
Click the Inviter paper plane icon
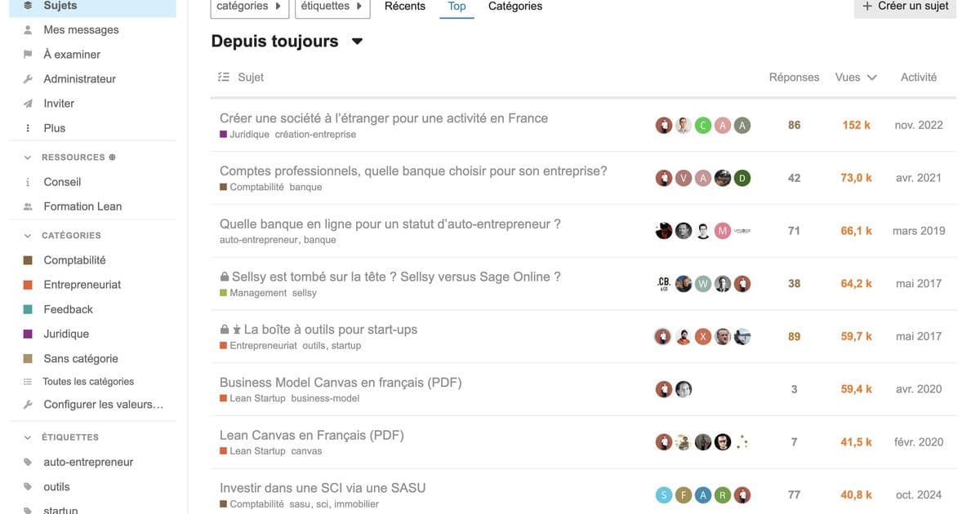[x=28, y=104]
